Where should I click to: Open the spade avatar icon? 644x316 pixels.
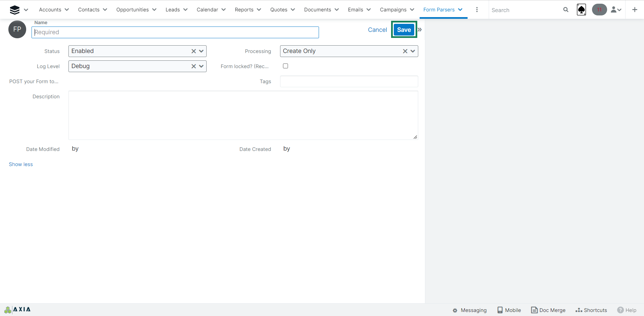581,10
